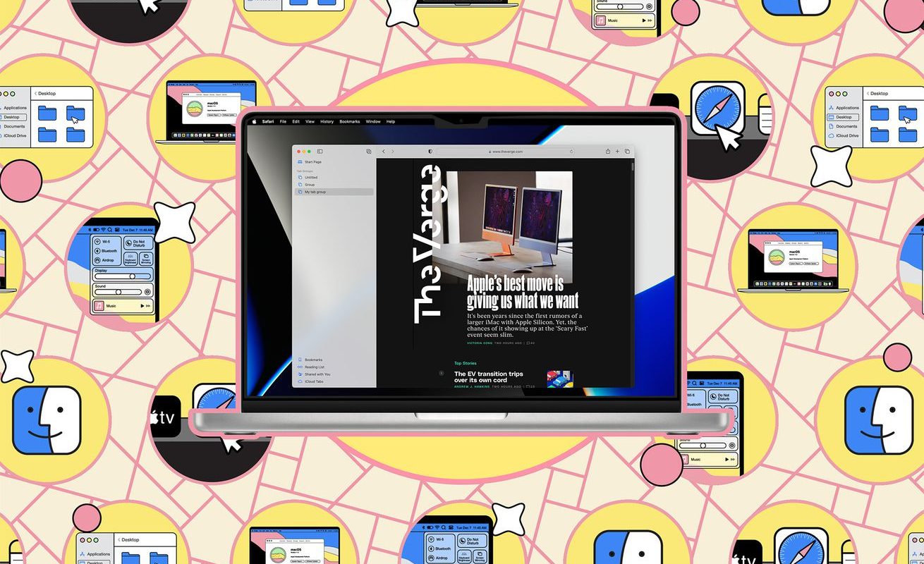Open the Privacy Report shield icon
This screenshot has width=924, height=564.
[430, 152]
